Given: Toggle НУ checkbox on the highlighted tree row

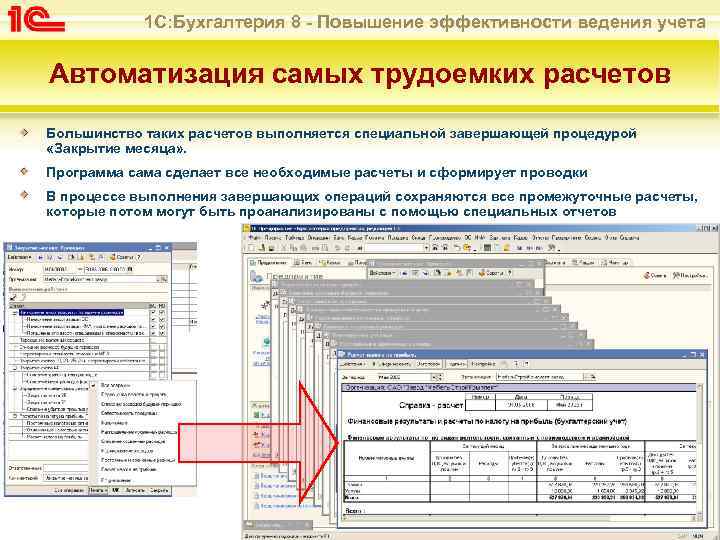Looking at the screenshot, I should [x=162, y=313].
